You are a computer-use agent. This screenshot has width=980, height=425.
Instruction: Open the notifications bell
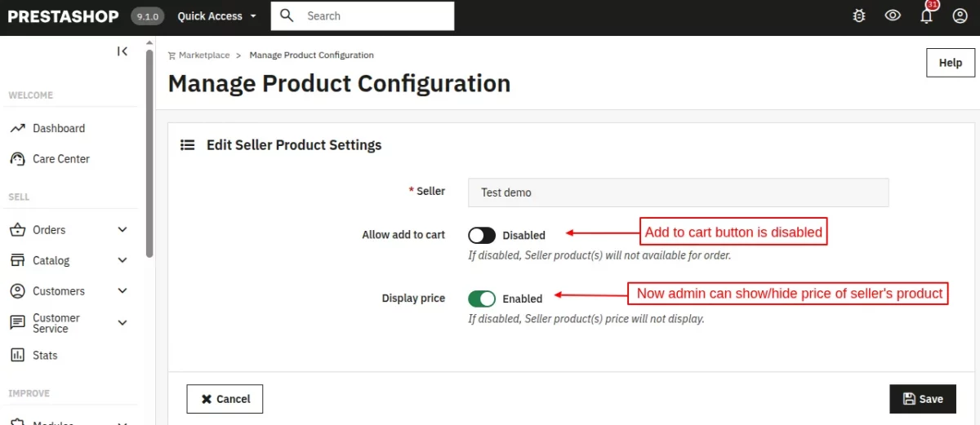click(926, 15)
